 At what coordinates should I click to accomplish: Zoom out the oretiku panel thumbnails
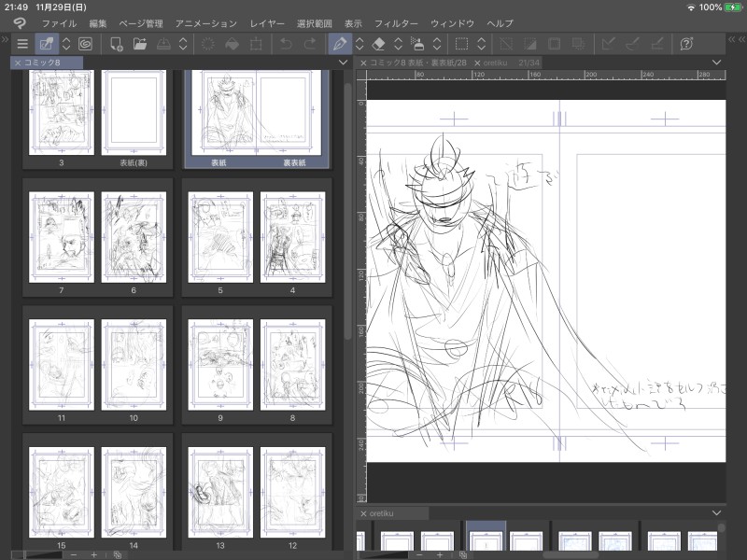click(419, 554)
